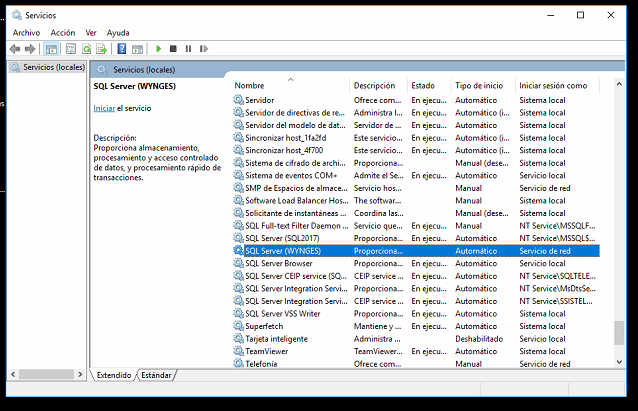
Task: Sort by the Nombre column header
Action: click(x=250, y=86)
